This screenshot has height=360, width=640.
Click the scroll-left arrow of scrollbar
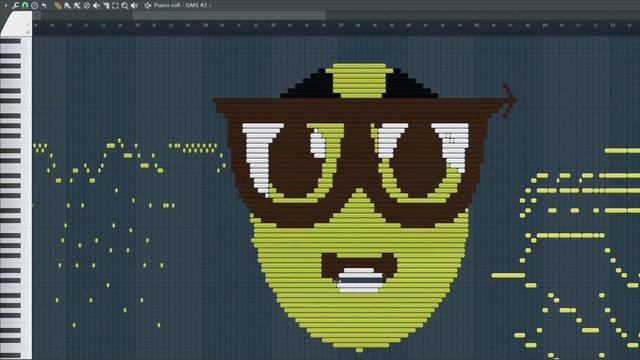37,15
